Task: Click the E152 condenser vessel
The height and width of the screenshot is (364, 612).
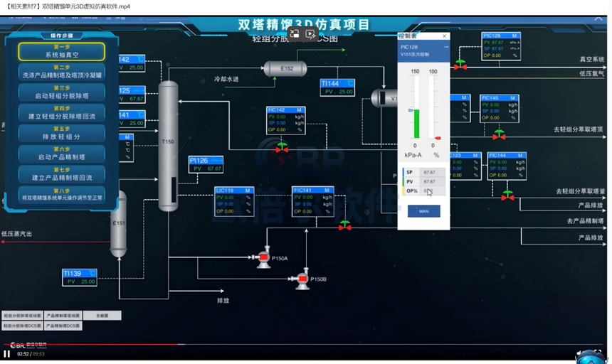Action: (285, 69)
